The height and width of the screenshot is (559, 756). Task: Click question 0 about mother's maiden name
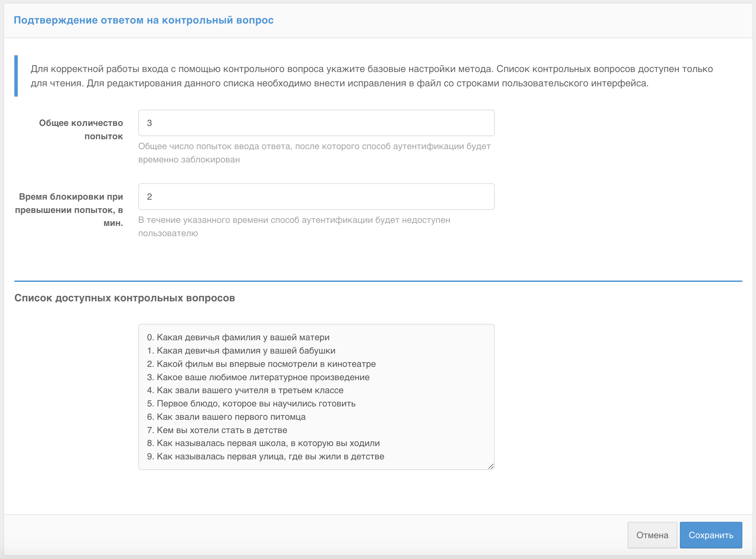(x=238, y=337)
